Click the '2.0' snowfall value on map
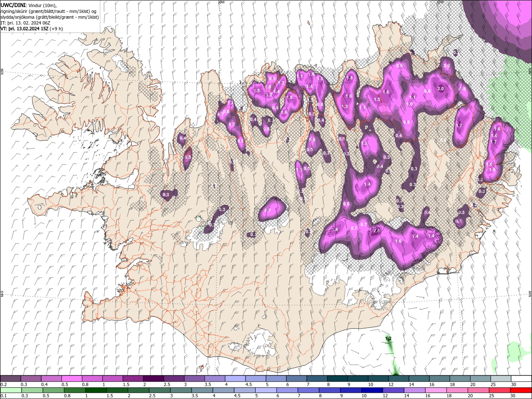 pos(441,89)
